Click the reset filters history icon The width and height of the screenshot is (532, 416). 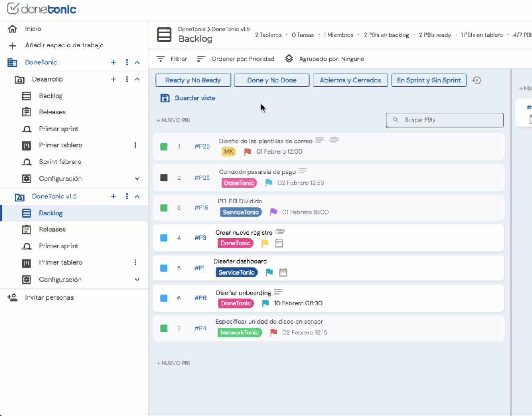point(477,80)
